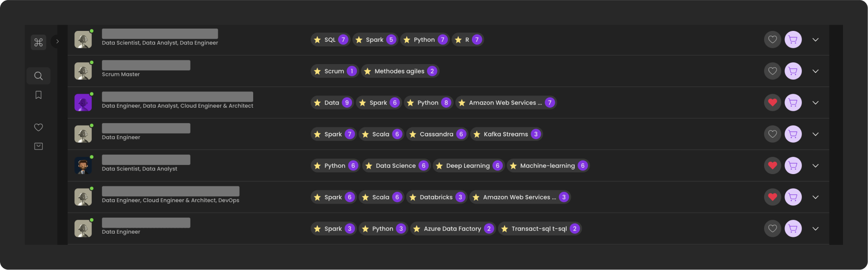Favorite the SQL Data Scientist profile
The height and width of the screenshot is (270, 868).
point(773,40)
